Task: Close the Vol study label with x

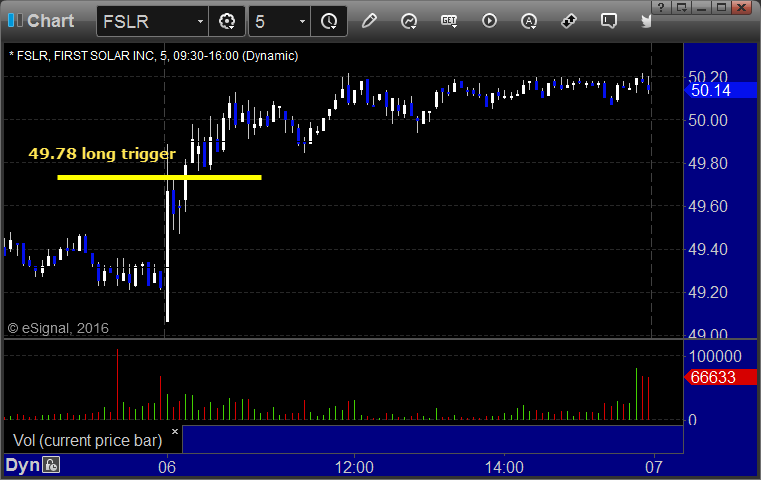Action: click(175, 431)
